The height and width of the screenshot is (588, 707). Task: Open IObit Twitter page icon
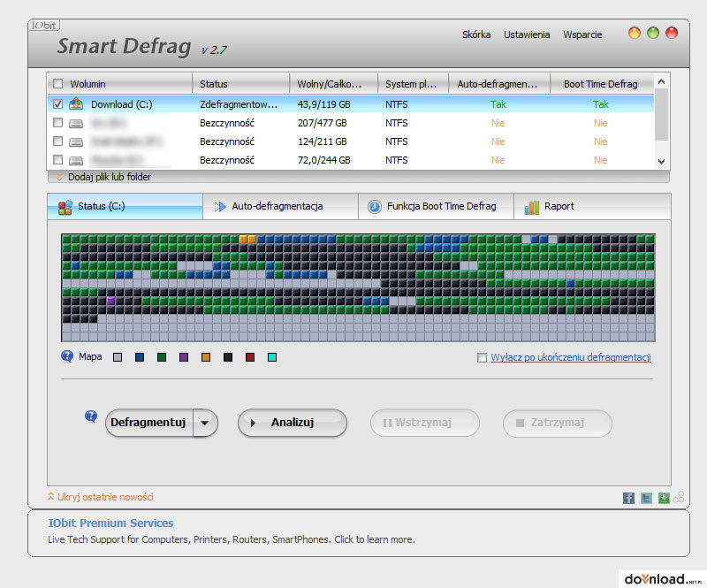click(646, 498)
